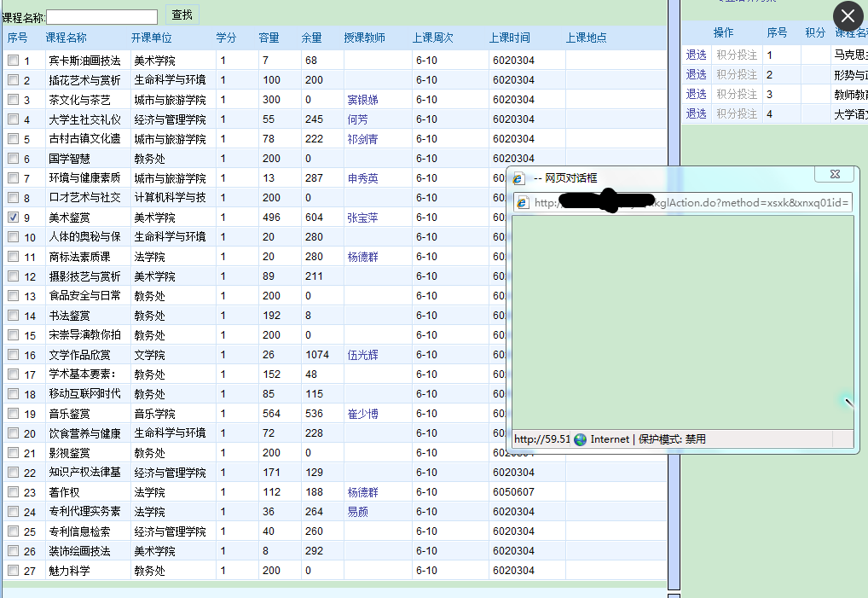868x598 pixels.
Task: Click course name 饮食营养与健康
Action: pyautogui.click(x=84, y=433)
